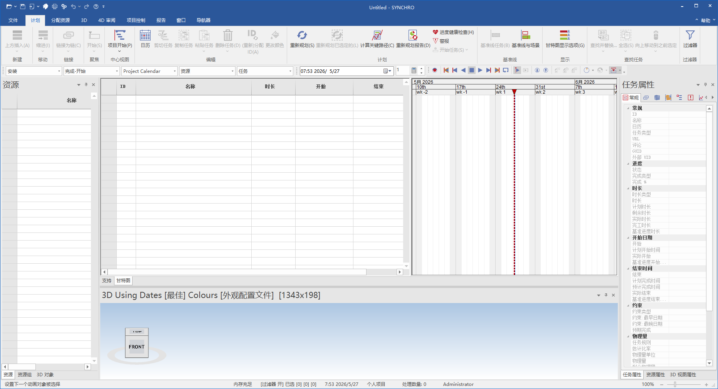Click the FRONT view cube in 3D view
Image resolution: width=718 pixels, height=389 pixels.
coord(136,346)
